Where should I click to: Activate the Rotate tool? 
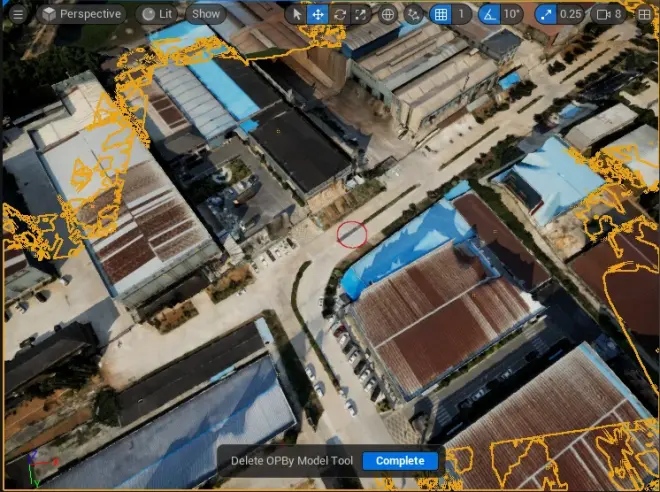click(x=339, y=15)
